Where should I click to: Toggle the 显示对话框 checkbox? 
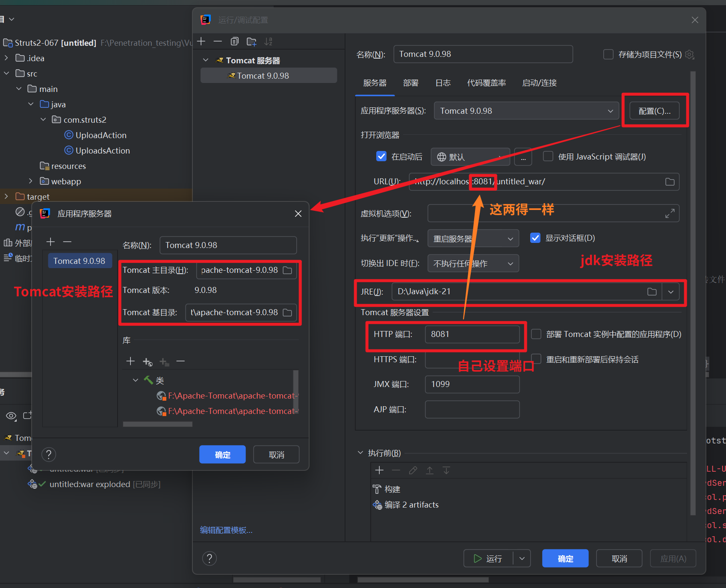point(535,238)
